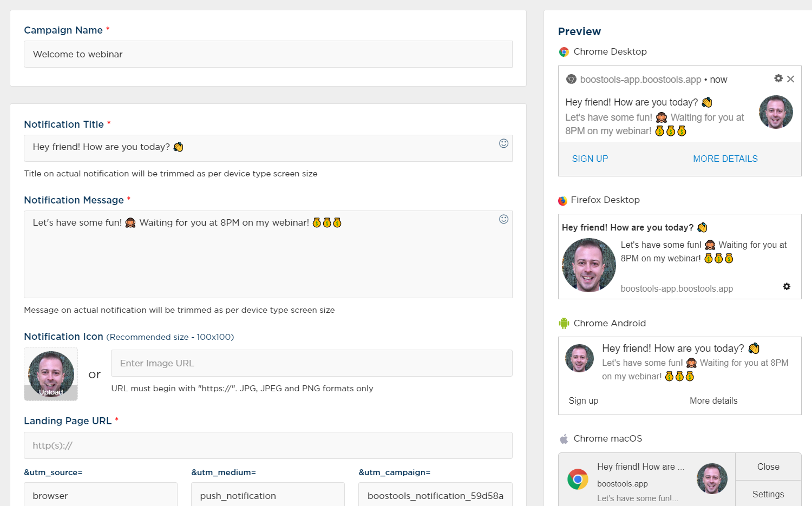Viewport: 812px width, 506px height.
Task: Click the gear icon in Chrome Desktop preview
Action: 778,78
